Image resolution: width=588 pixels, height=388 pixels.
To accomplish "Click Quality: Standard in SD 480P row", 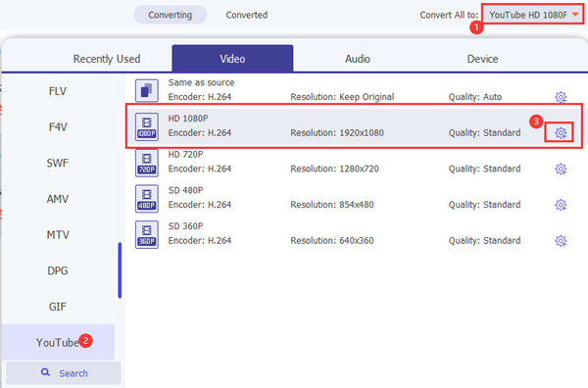I will pos(484,205).
